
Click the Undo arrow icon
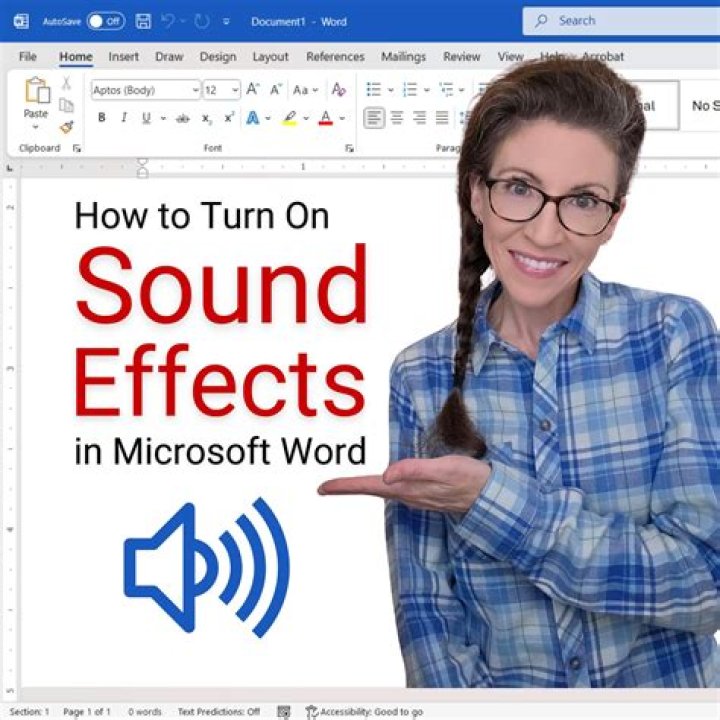point(169,21)
